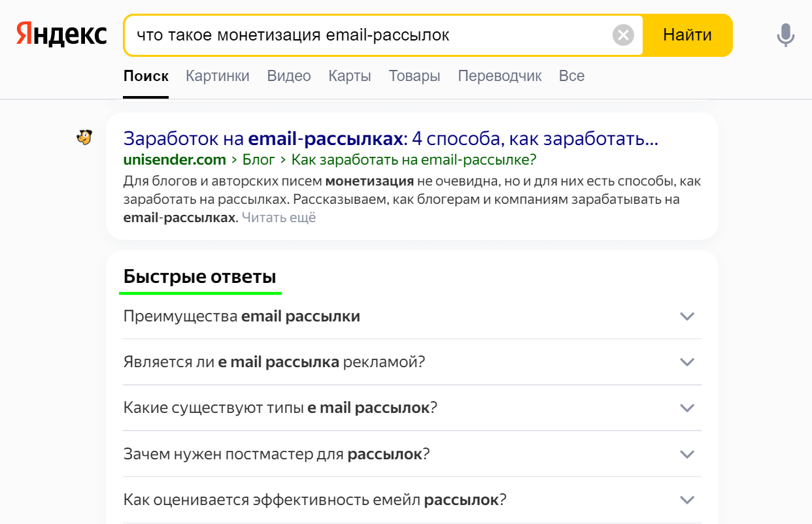Expand Какие существуют типы e mail рассылок chevron
Image resolution: width=812 pixels, height=524 pixels.
[x=686, y=408]
